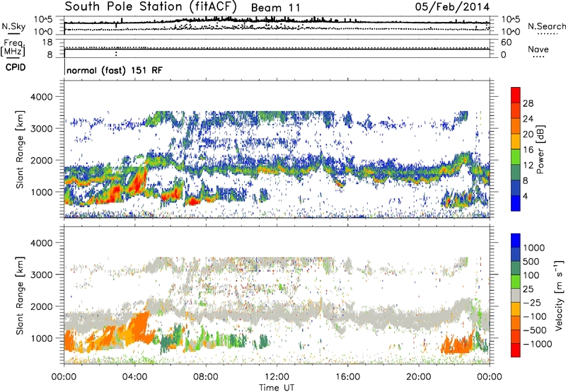Click the red top of power colorbar

(516, 95)
